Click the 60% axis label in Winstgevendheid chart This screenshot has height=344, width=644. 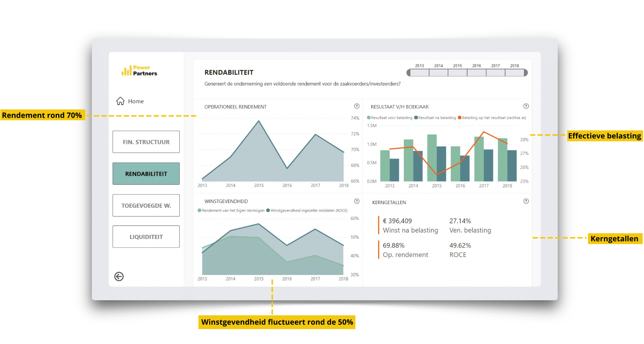[354, 219]
